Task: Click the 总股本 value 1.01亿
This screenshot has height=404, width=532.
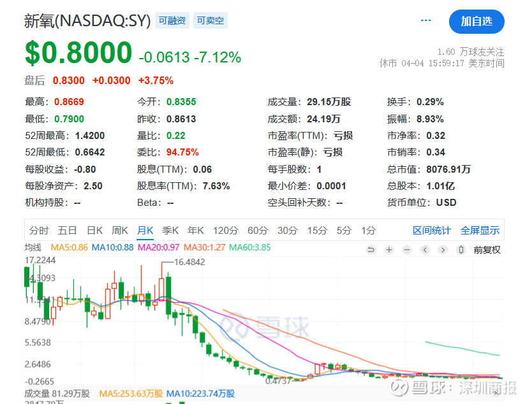Action: click(x=441, y=186)
